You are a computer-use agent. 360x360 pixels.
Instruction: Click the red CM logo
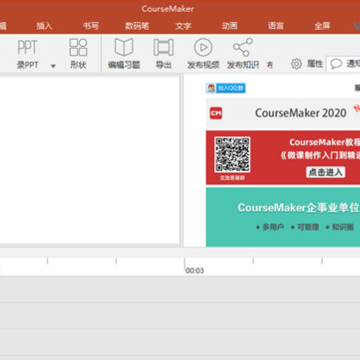pos(216,113)
